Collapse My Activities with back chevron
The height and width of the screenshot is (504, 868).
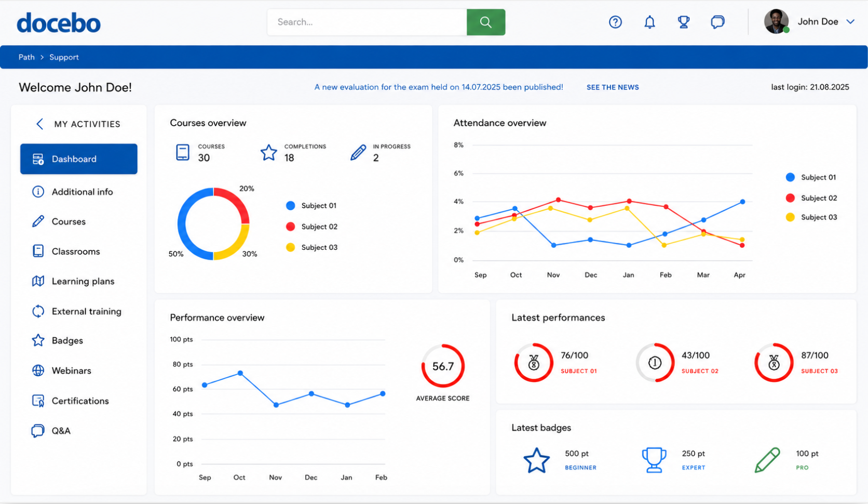tap(39, 124)
